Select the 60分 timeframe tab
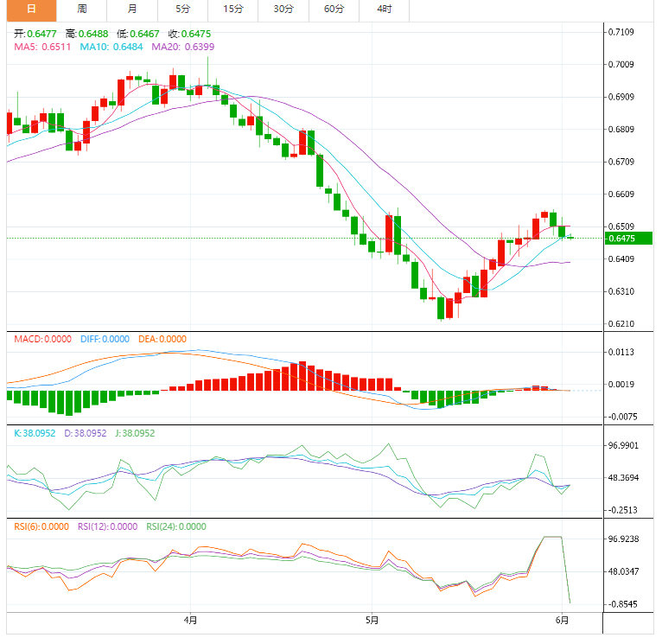The width and height of the screenshot is (662, 644). (x=334, y=10)
